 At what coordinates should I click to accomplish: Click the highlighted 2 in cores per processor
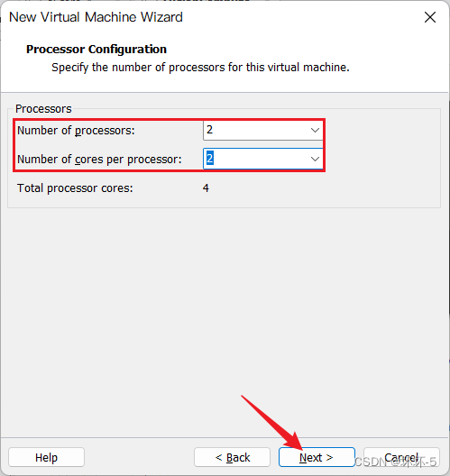(209, 159)
